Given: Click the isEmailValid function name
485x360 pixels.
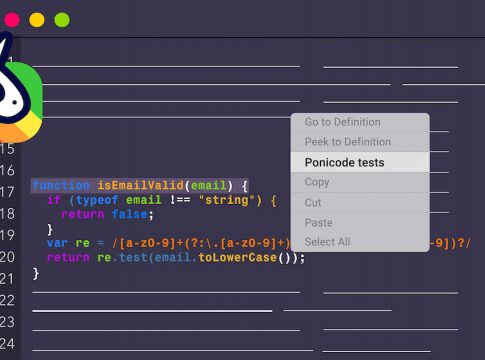Looking at the screenshot, I should coord(140,185).
